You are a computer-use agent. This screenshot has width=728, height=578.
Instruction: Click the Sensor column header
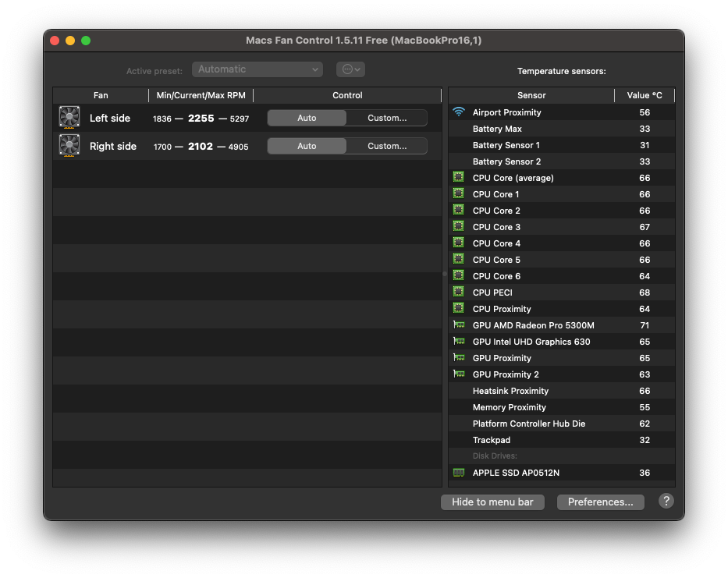[531, 95]
